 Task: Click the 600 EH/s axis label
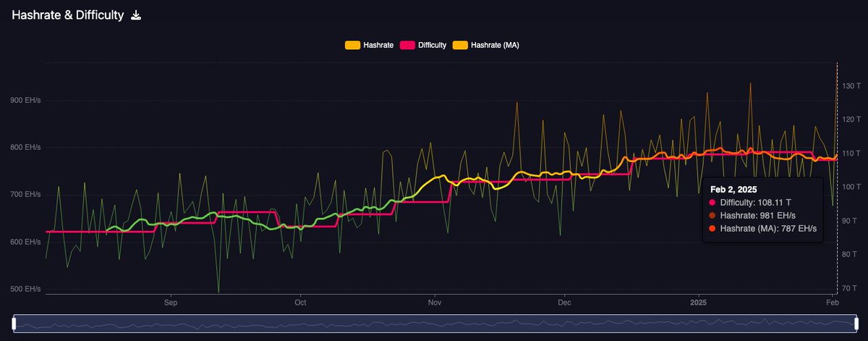click(26, 242)
